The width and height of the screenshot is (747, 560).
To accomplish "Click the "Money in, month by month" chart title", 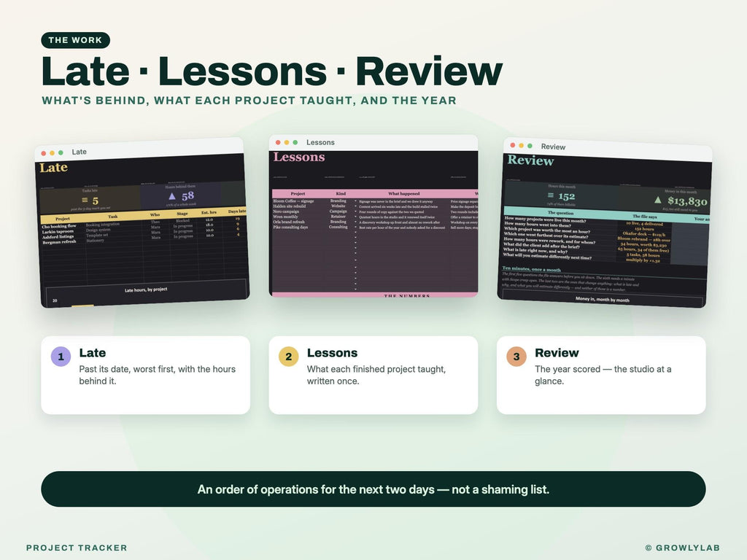I will (602, 300).
